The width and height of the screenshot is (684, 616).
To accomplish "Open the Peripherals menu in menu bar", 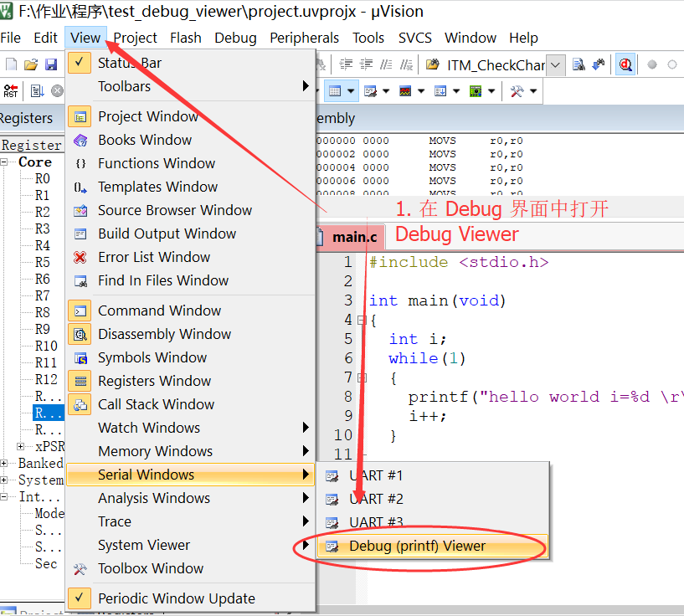I will click(x=304, y=38).
